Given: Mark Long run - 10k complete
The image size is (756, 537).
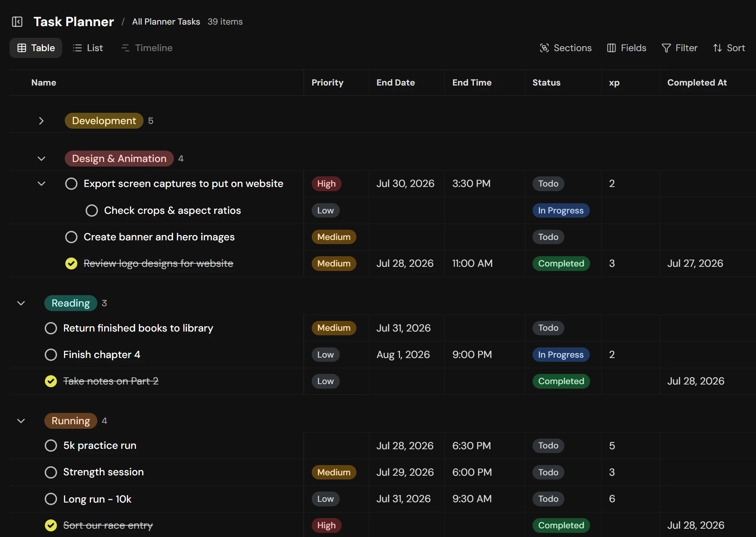Looking at the screenshot, I should 51,499.
